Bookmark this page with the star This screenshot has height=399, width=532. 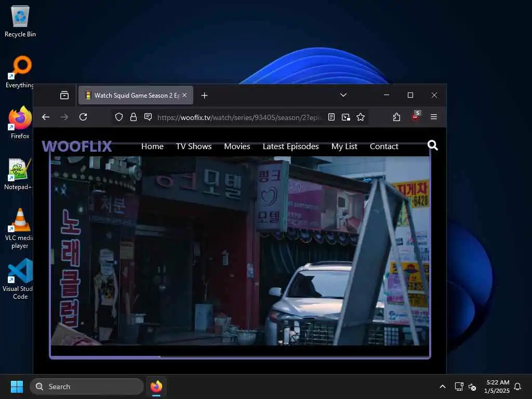361,117
